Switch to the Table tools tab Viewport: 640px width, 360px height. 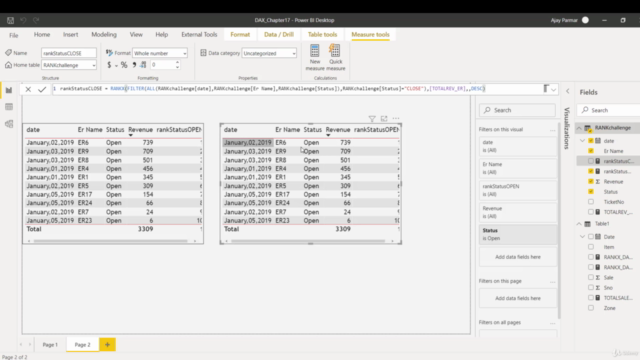coord(322,35)
